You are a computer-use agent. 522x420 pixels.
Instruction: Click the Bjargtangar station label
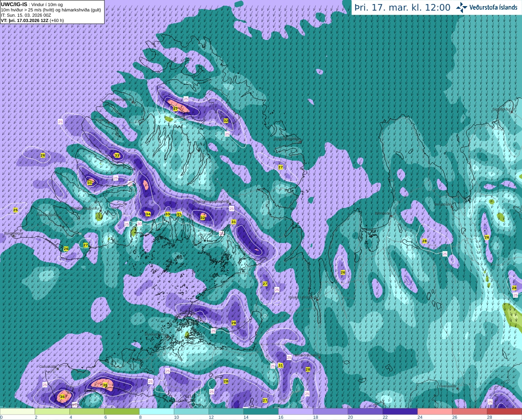[x=13, y=233]
